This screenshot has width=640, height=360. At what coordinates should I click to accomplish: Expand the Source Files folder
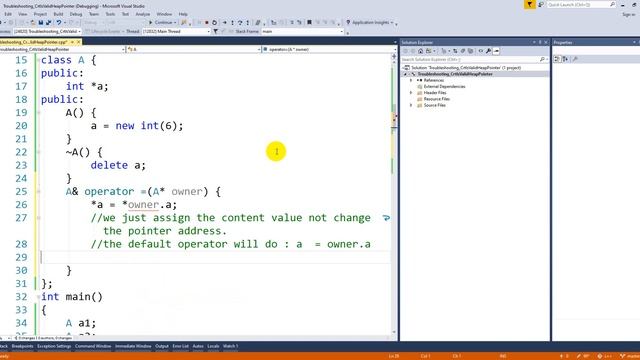coord(411,105)
